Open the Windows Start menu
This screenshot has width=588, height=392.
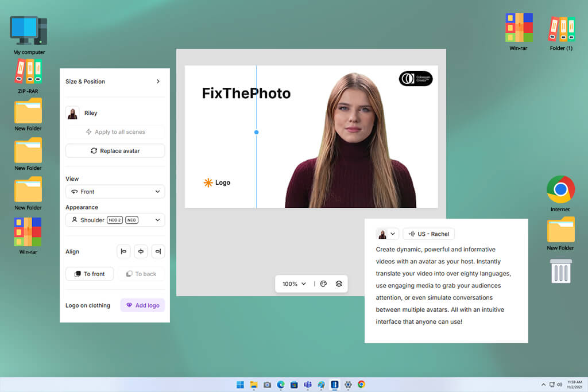[x=241, y=385]
